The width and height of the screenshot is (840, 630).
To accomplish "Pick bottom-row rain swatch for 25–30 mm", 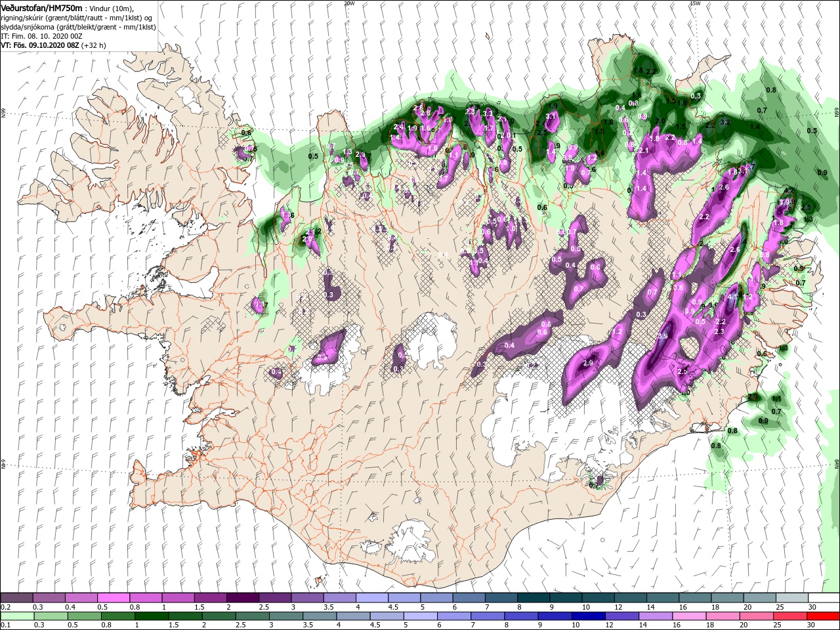I will 789,616.
